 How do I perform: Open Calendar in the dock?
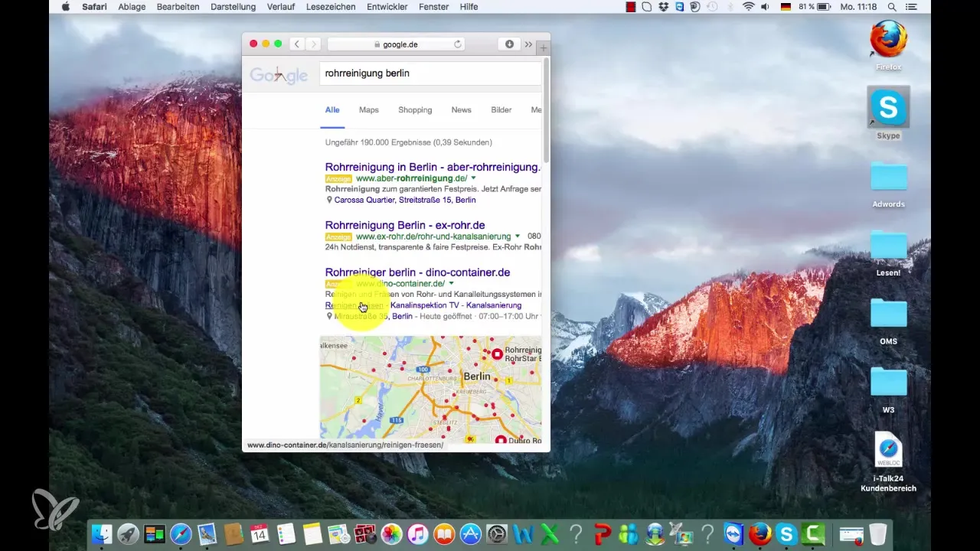point(260,533)
